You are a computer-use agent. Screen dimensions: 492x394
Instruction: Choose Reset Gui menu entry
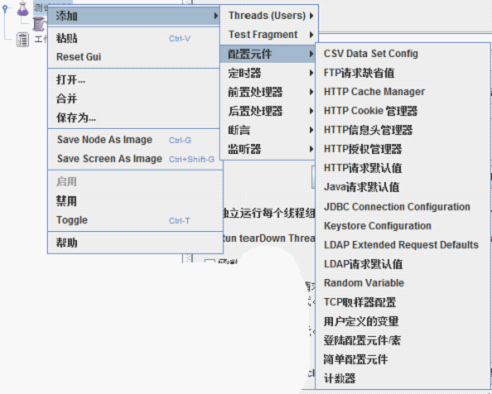coord(134,57)
